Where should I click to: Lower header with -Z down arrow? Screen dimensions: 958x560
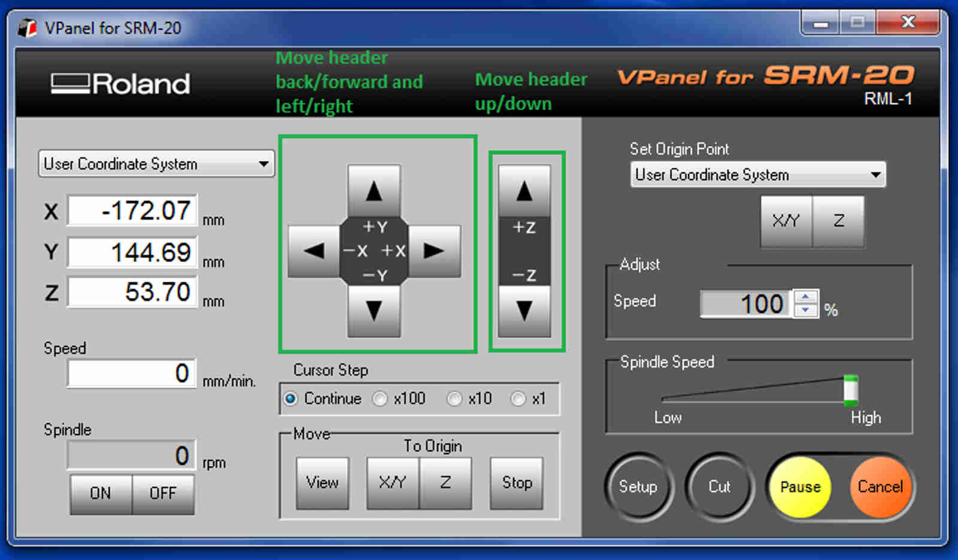pos(525,311)
